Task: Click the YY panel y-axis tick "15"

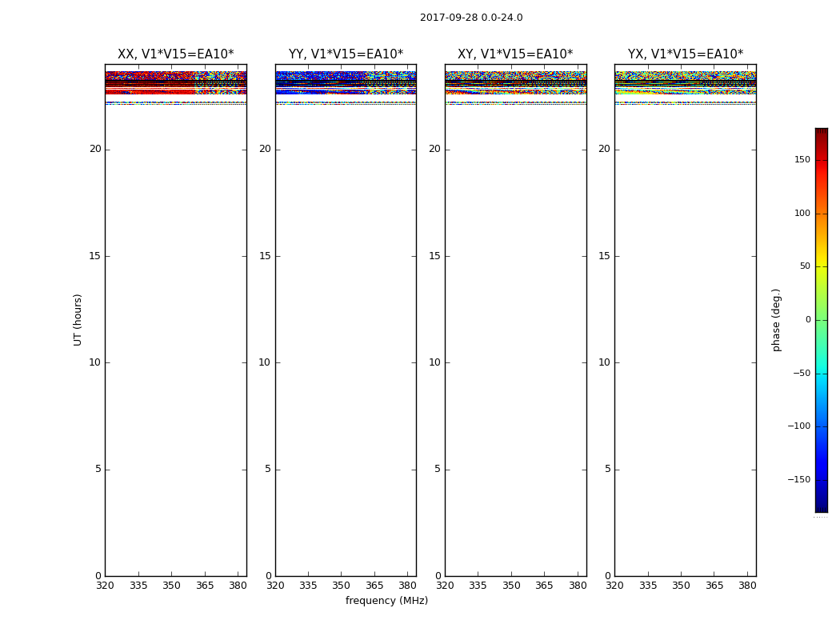Action: 265,256
